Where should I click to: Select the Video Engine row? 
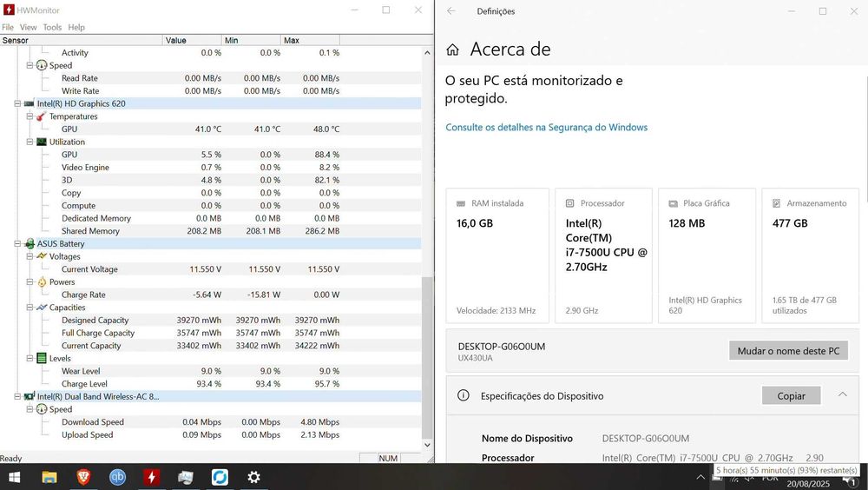pos(210,168)
